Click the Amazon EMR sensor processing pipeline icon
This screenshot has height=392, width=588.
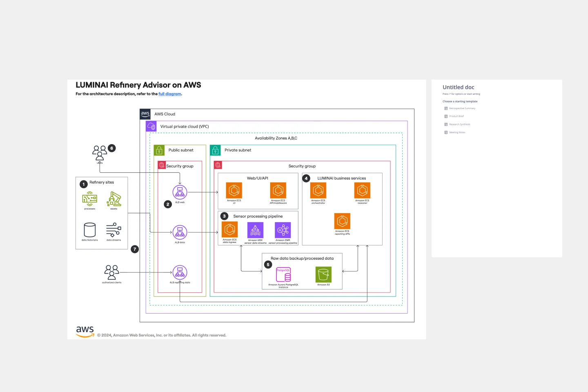point(283,230)
